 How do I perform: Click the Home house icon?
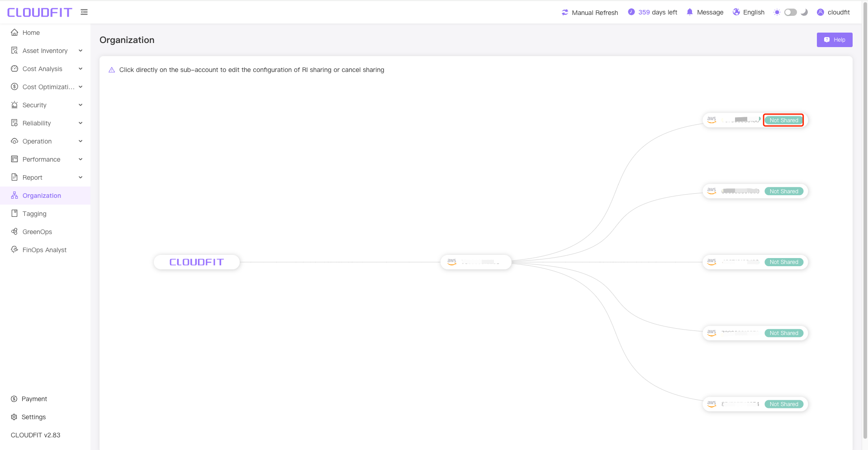tap(14, 33)
